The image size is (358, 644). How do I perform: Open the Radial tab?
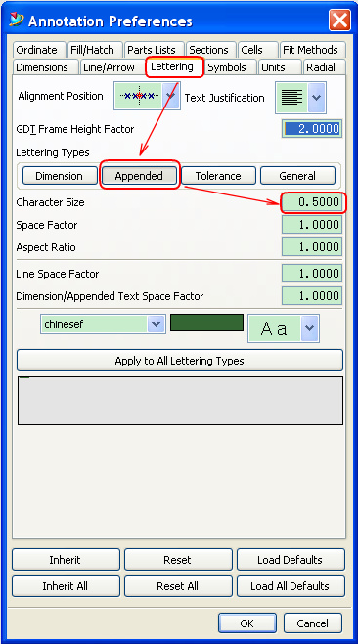[325, 67]
